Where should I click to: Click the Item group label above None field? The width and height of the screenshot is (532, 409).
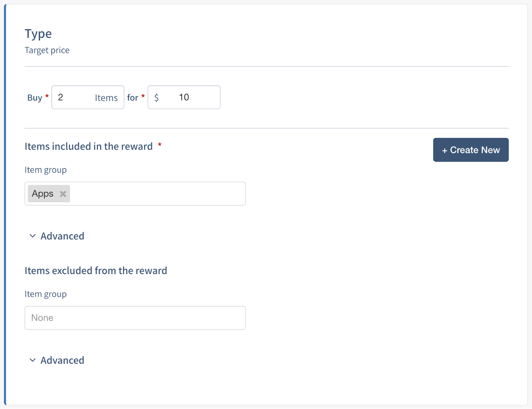point(46,294)
